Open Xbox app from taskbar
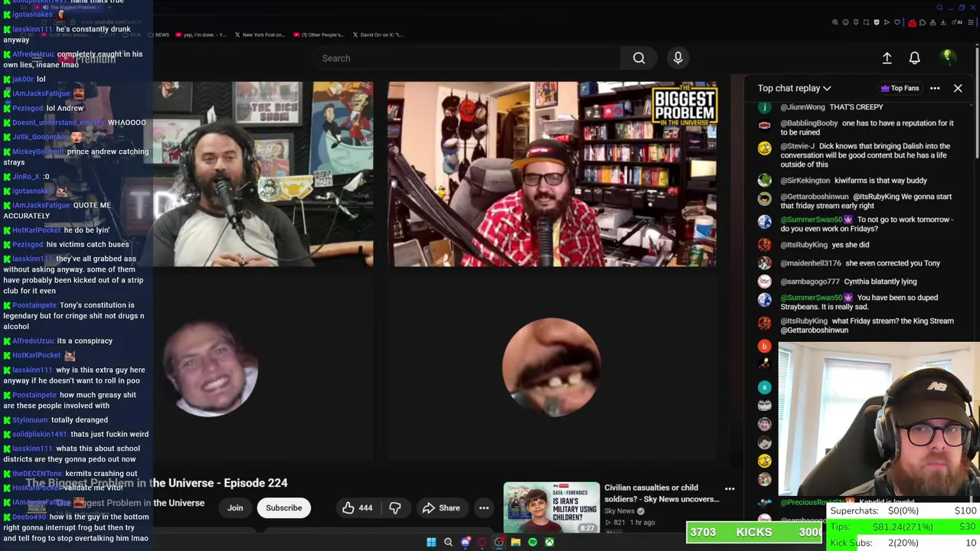This screenshot has width=980, height=551. [x=550, y=542]
